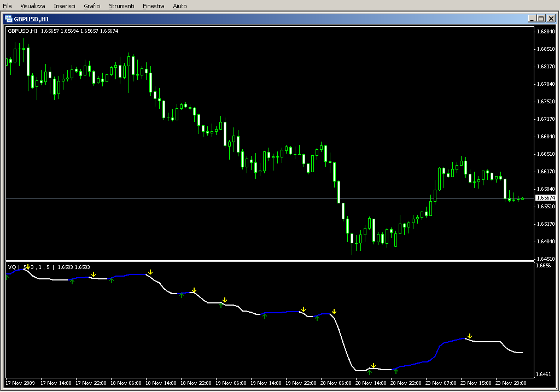Click the 20 Nov 22:00 time label
Image resolution: width=560 pixels, height=392 pixels.
[406, 383]
